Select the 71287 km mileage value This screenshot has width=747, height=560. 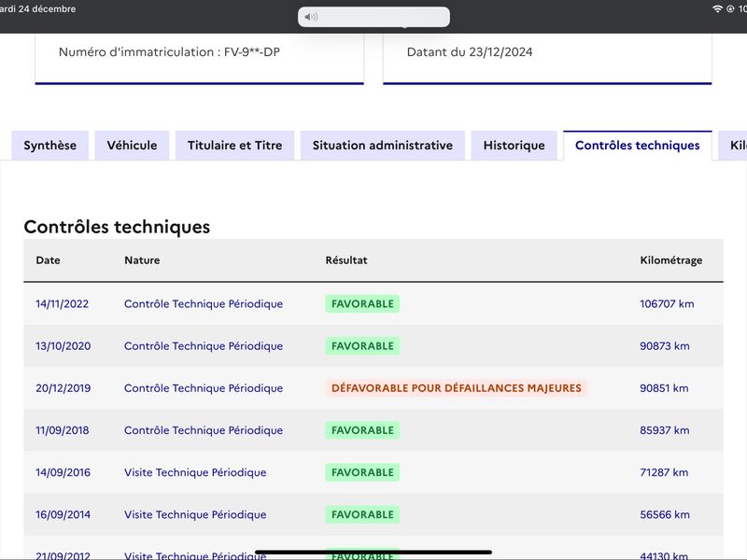tap(664, 472)
